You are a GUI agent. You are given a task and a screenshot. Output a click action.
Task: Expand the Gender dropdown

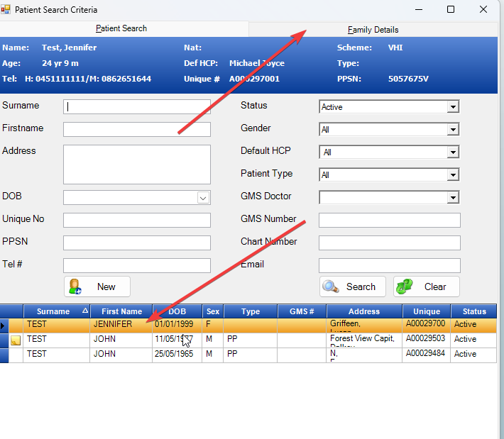click(453, 130)
